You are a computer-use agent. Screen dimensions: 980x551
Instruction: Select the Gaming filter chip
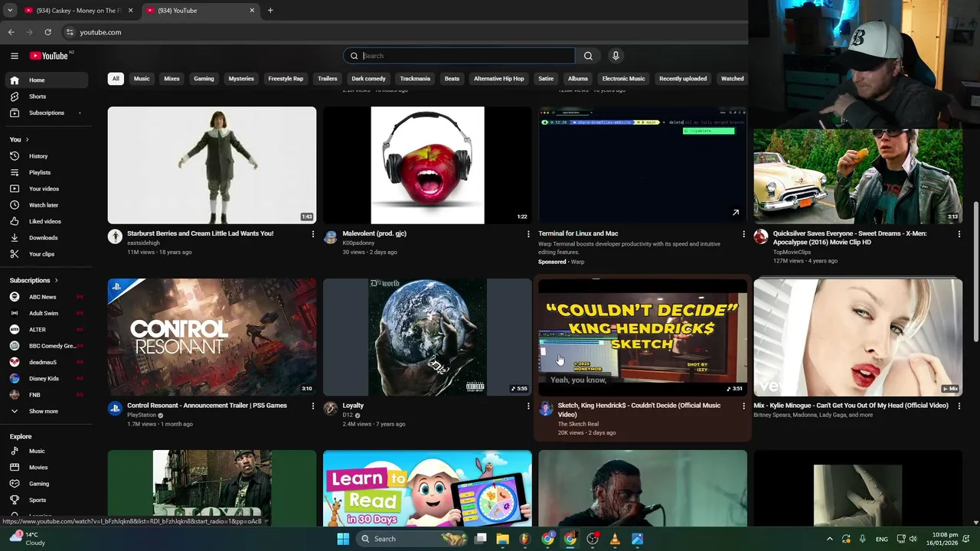point(204,79)
